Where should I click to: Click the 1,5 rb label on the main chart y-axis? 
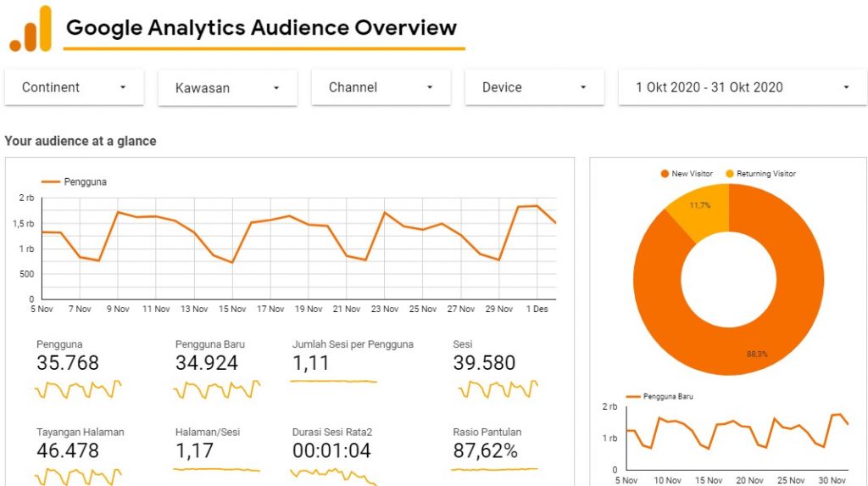click(x=23, y=224)
